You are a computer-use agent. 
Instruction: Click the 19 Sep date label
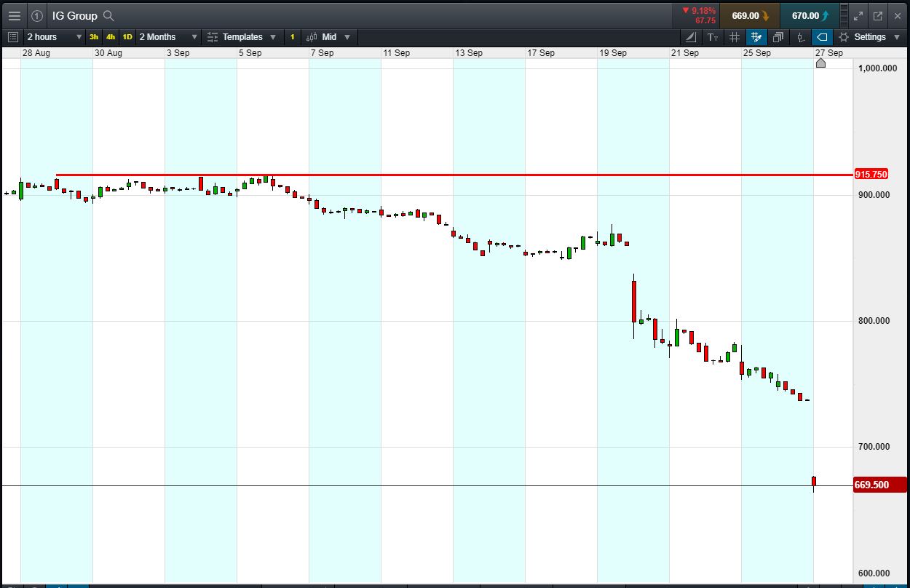613,53
